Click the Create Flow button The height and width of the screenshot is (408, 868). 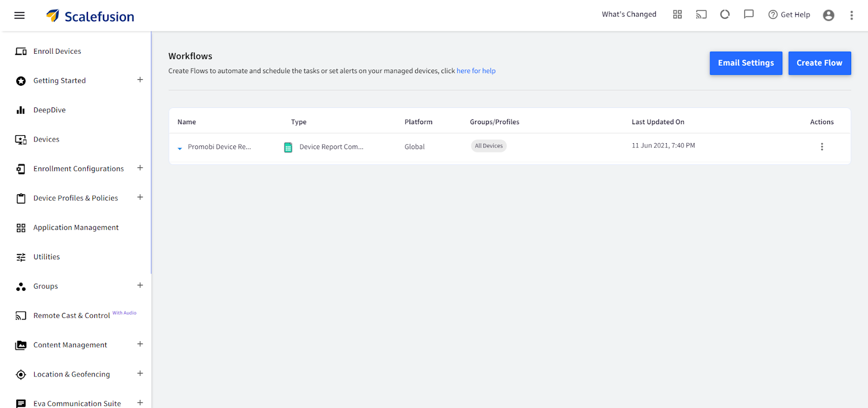click(819, 63)
